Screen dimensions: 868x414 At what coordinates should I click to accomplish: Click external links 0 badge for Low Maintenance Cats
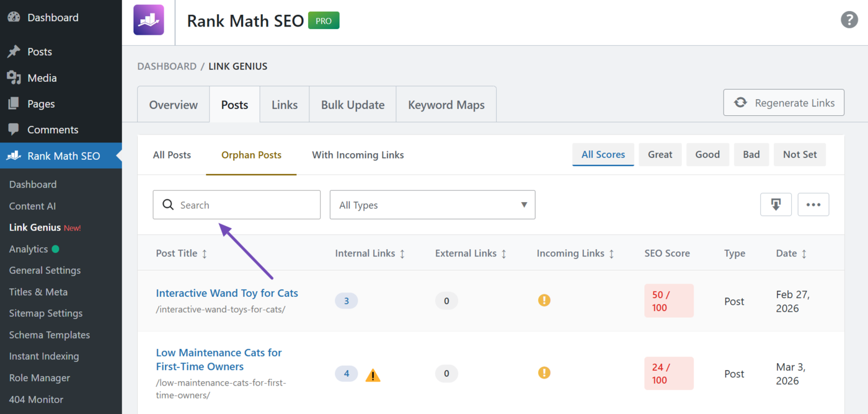tap(446, 374)
